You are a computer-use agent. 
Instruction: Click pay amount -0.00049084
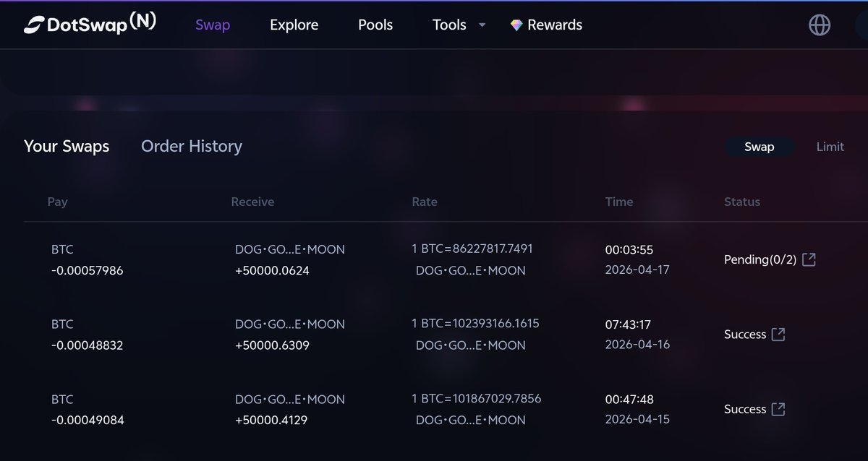click(x=88, y=420)
